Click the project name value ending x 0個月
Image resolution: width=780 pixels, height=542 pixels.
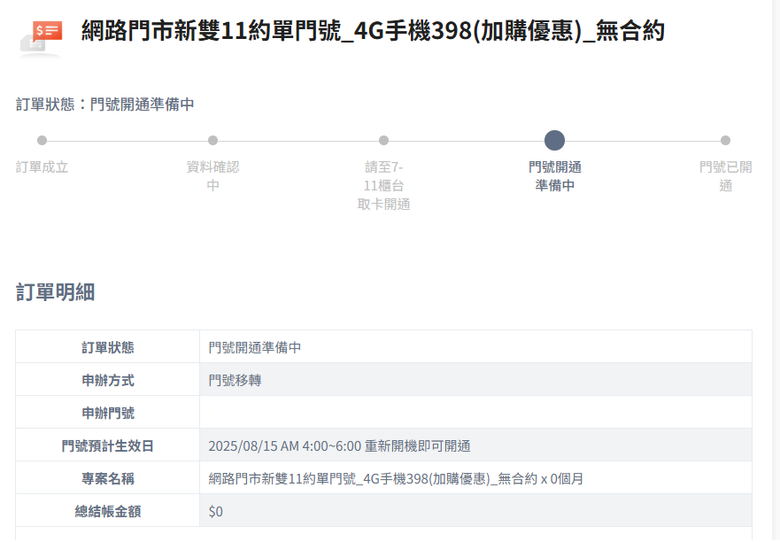coord(395,479)
